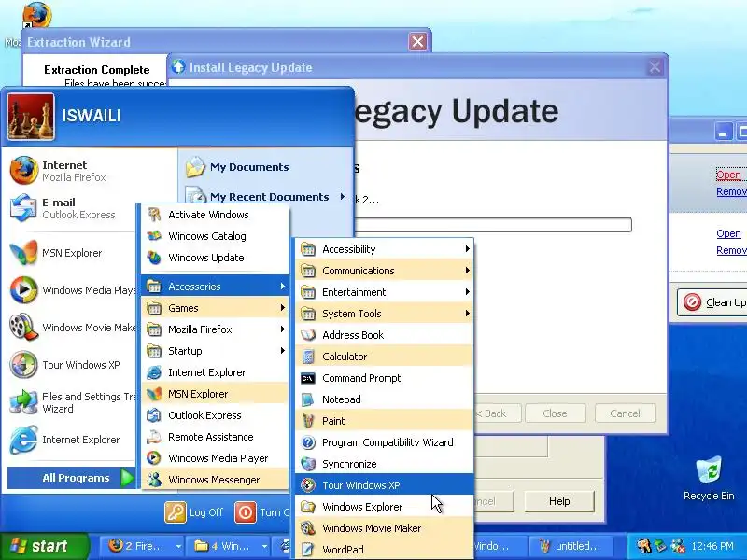Viewport: 747px width, 560px height.
Task: Click the Command Prompt black icon
Action: [x=308, y=378]
